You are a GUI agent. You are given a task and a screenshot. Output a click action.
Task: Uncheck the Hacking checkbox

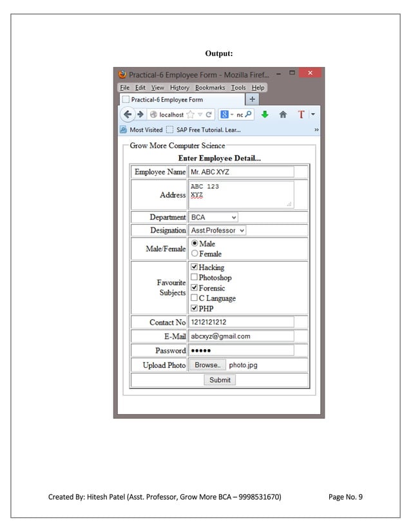pos(194,267)
